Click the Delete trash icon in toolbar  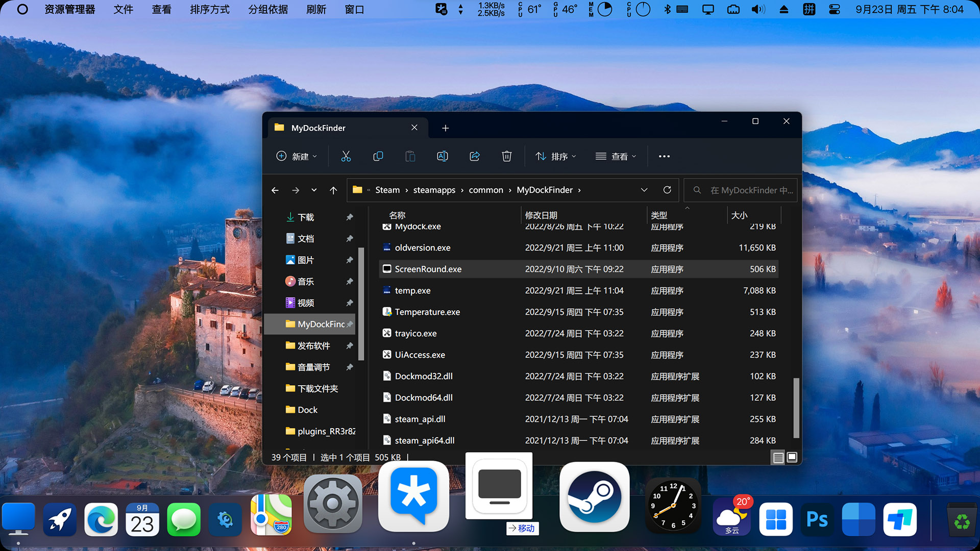[507, 156]
